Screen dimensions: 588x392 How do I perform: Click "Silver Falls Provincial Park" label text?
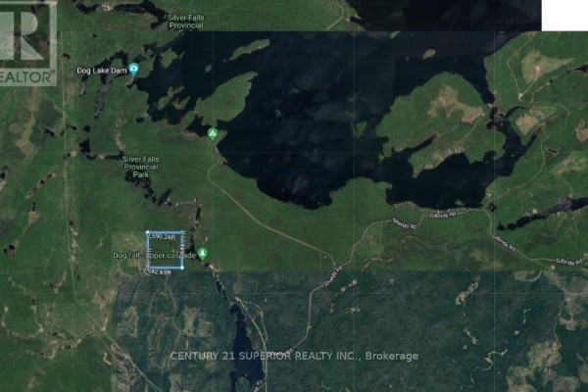(140, 167)
